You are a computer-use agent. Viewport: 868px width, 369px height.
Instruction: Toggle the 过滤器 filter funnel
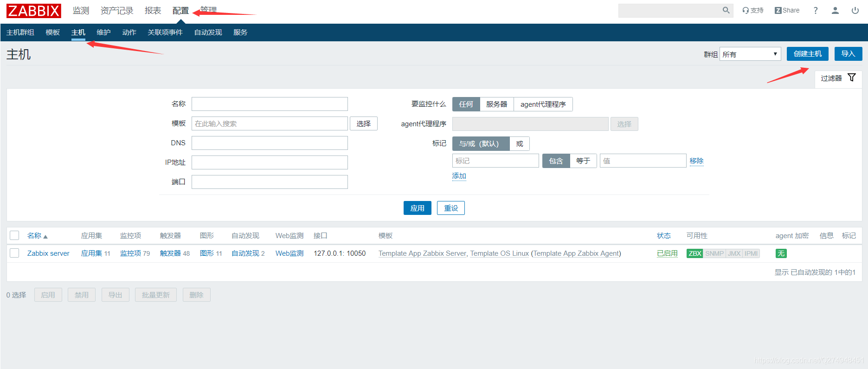pos(838,78)
